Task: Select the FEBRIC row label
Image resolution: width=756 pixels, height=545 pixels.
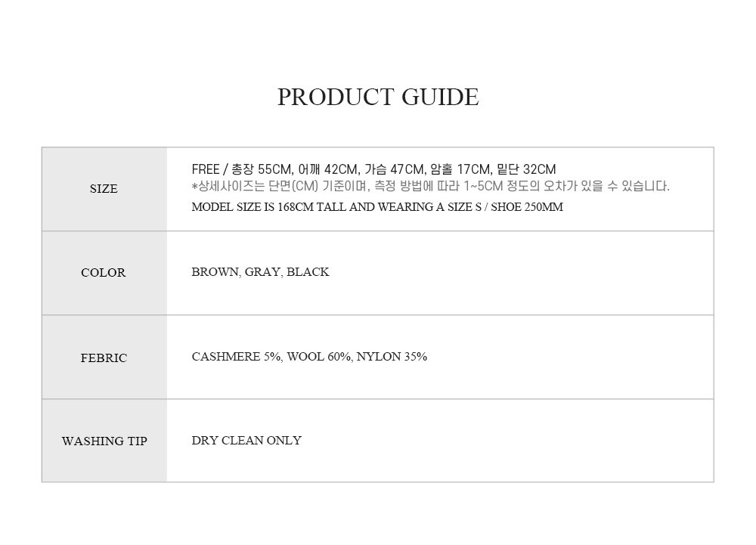Action: (x=104, y=358)
